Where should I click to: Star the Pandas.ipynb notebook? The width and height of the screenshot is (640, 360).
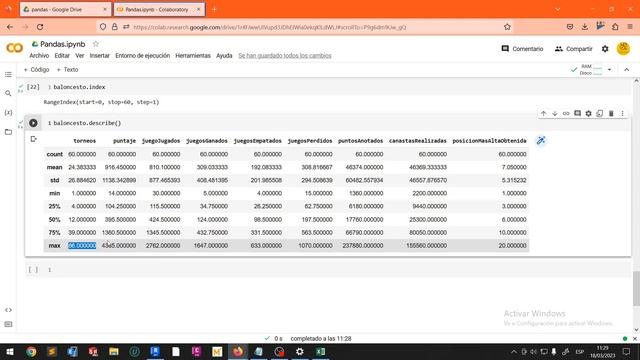click(x=96, y=44)
